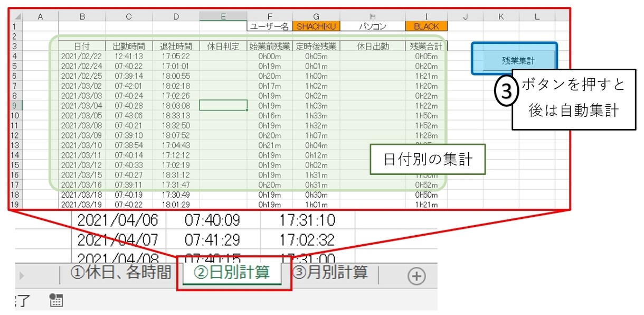Screen dimensions: 644x315
Task: Select enlarged date 2021/04/06
Action: point(119,220)
